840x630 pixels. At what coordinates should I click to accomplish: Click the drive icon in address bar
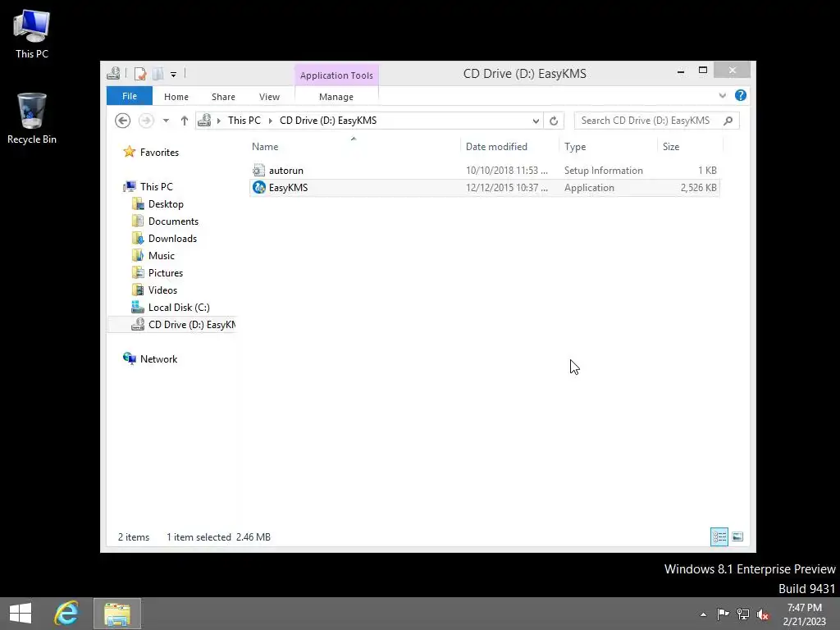pyautogui.click(x=204, y=121)
